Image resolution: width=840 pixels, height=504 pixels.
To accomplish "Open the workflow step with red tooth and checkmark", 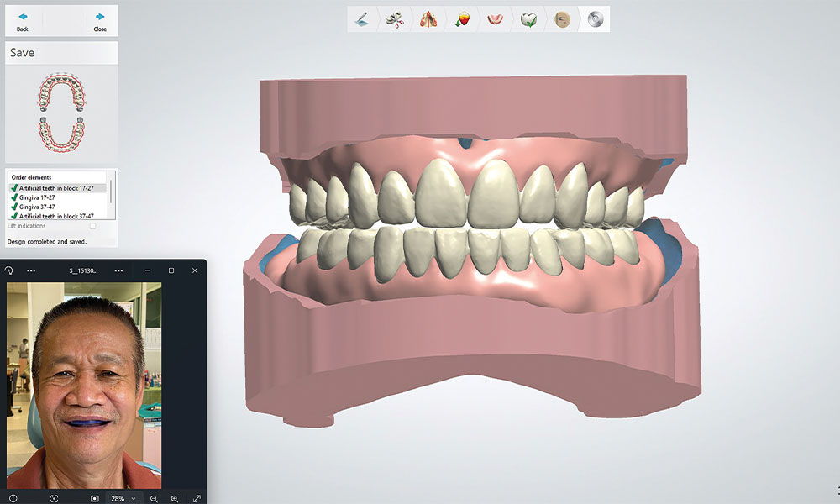I will (x=461, y=18).
